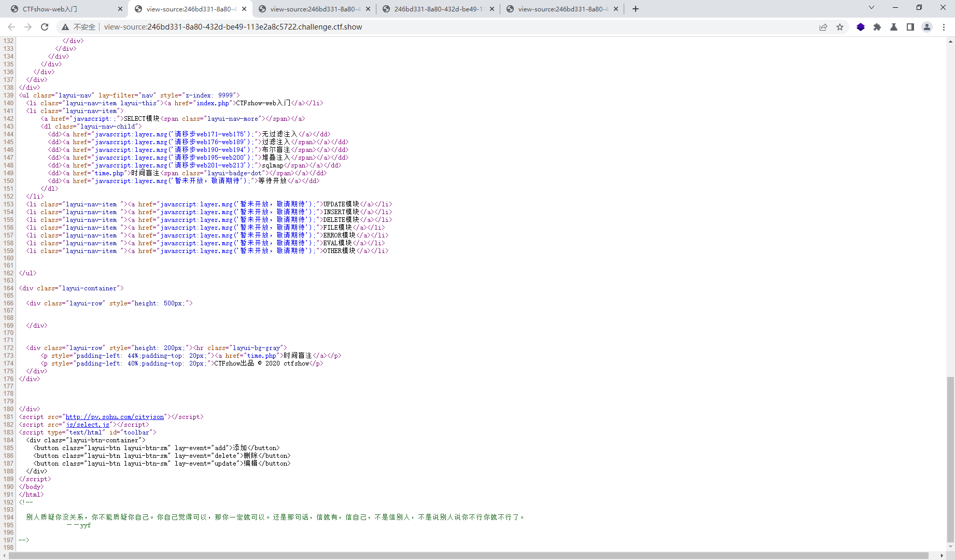Close the active view-source tab
This screenshot has height=560, width=955.
click(244, 9)
